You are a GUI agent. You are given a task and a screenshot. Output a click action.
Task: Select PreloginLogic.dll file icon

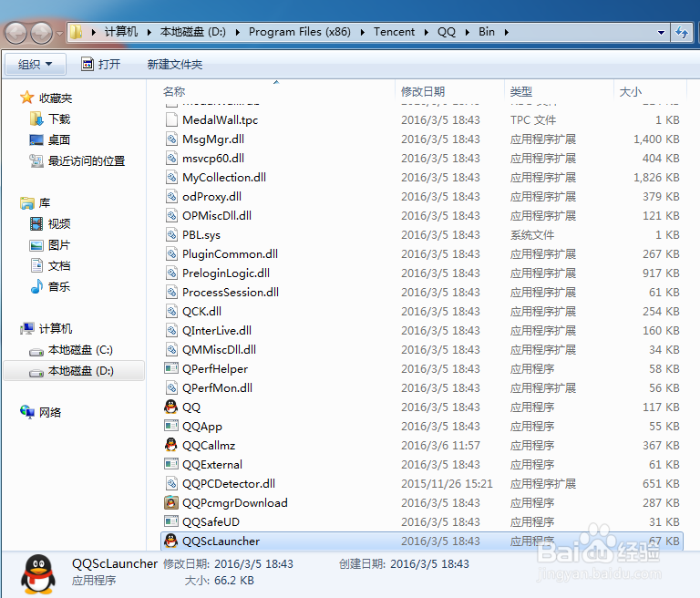(171, 273)
